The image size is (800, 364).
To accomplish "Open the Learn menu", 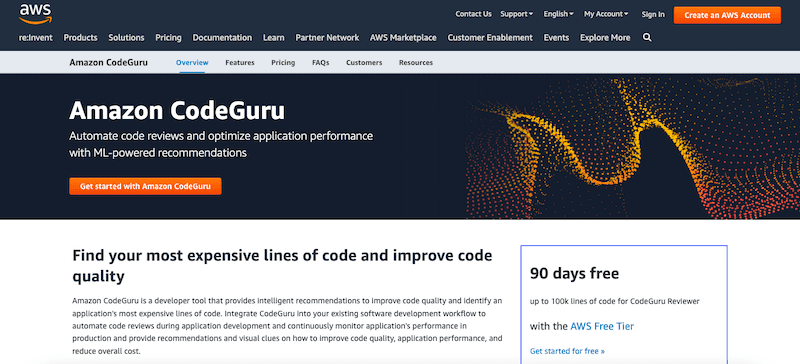I will coord(273,37).
